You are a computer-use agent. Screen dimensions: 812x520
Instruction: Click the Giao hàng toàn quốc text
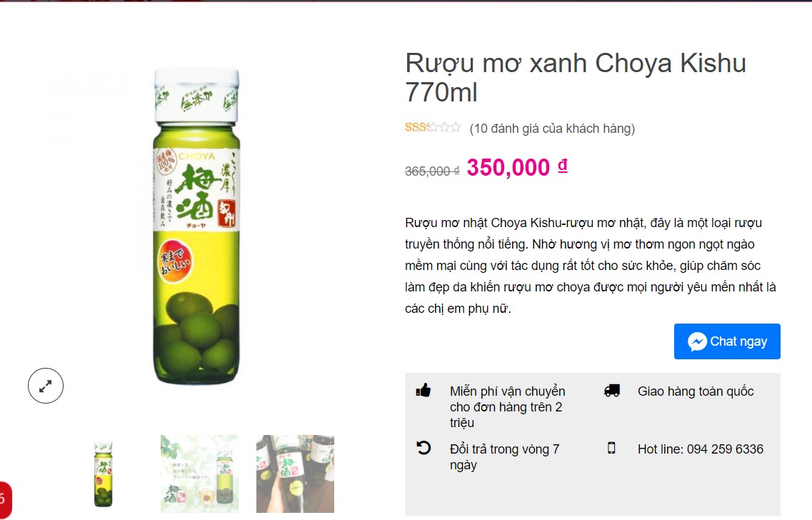point(696,391)
